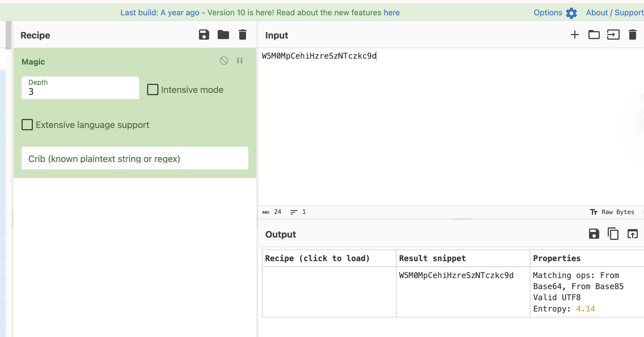Open file as input icon
Viewport: 644px width, 337px height.
[x=613, y=35]
